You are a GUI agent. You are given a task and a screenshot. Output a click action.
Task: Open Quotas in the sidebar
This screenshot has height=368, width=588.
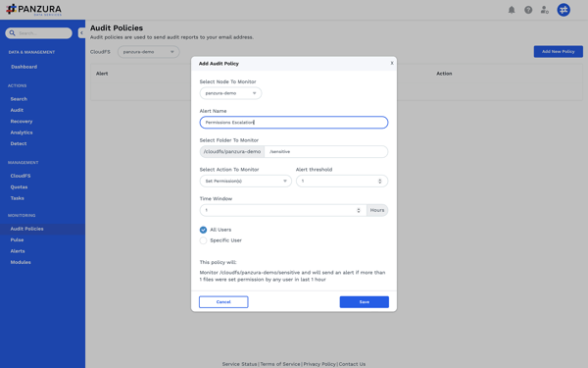click(19, 187)
